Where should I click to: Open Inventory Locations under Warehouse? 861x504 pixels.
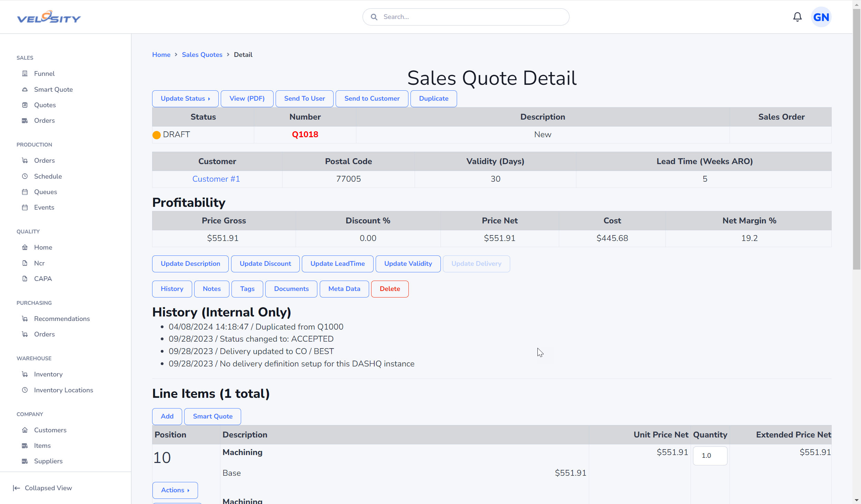pos(63,390)
